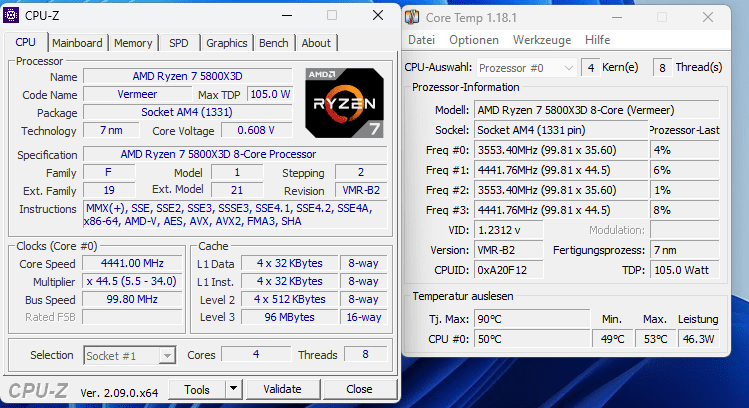This screenshot has width=749, height=408.
Task: Click the Bus Speed value 99.80 MHz
Action: [x=132, y=300]
